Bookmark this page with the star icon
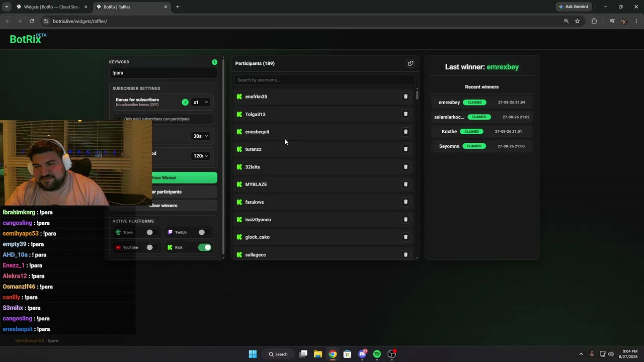The height and width of the screenshot is (362, 644). (577, 21)
